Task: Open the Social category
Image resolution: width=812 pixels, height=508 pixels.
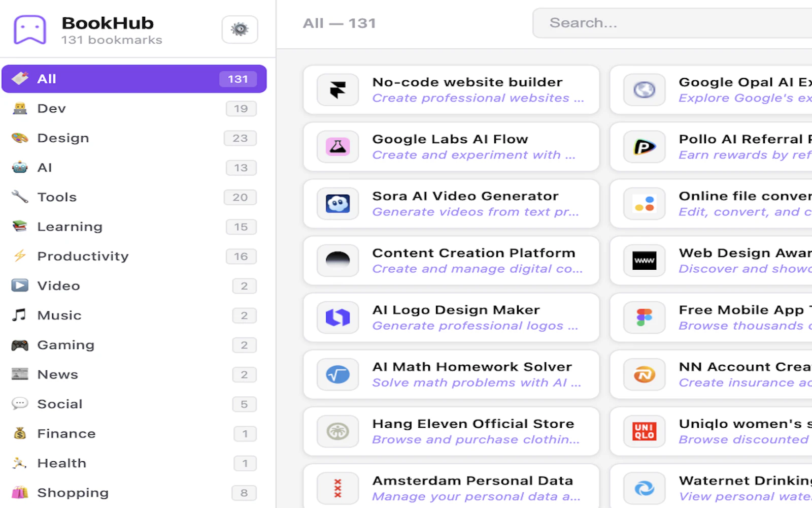Action: click(134, 404)
